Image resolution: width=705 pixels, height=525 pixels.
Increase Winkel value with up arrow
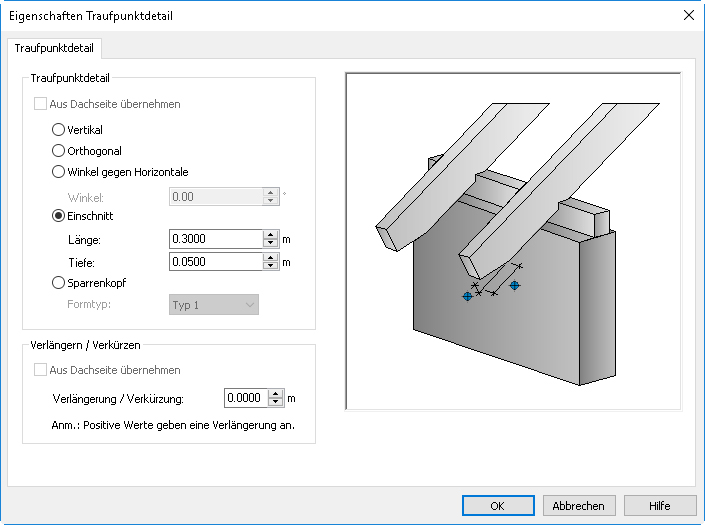(271, 192)
